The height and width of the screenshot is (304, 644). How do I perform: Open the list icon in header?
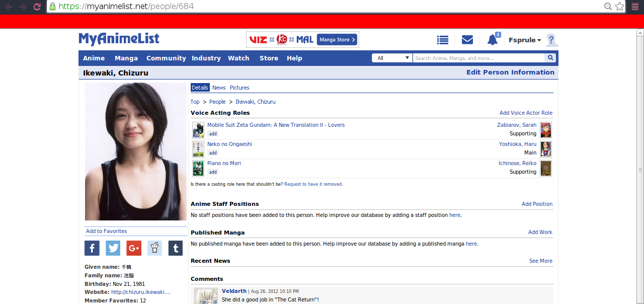[443, 40]
